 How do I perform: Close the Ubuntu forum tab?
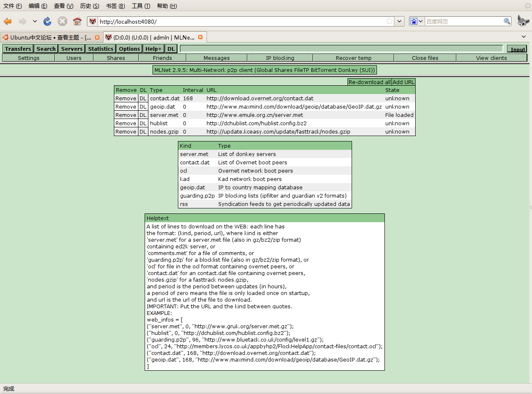click(97, 37)
